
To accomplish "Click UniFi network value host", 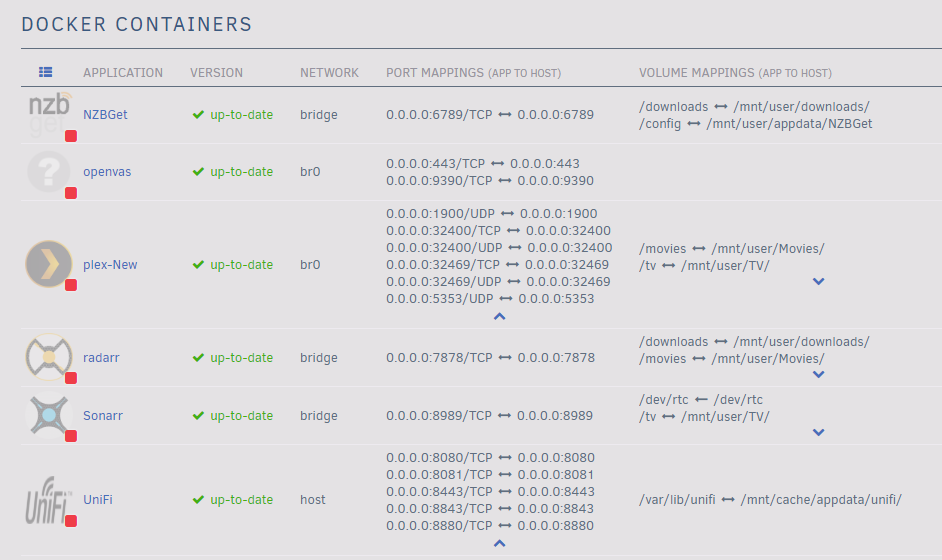I will [312, 499].
